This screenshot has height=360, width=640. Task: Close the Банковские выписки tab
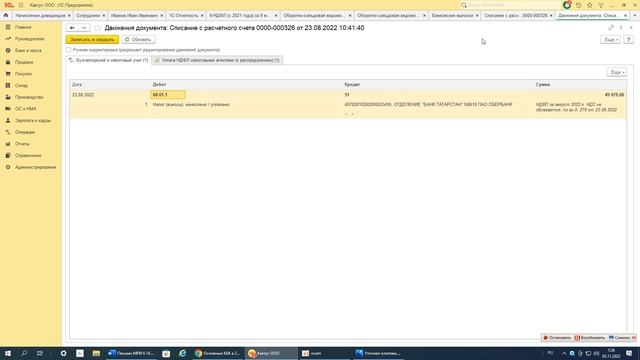[x=477, y=16]
